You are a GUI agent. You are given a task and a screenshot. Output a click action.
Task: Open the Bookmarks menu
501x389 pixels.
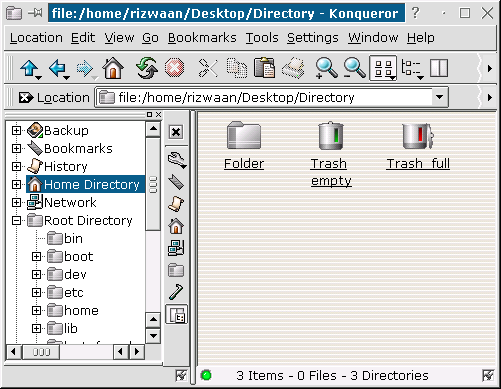(x=202, y=38)
